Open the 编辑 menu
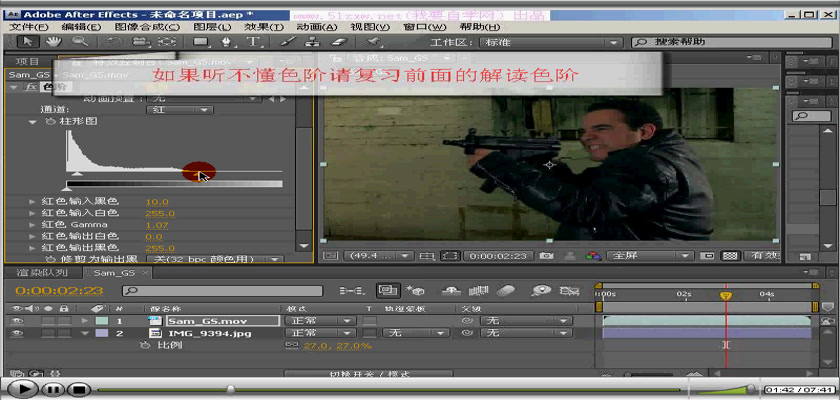The width and height of the screenshot is (840, 400). (x=81, y=27)
